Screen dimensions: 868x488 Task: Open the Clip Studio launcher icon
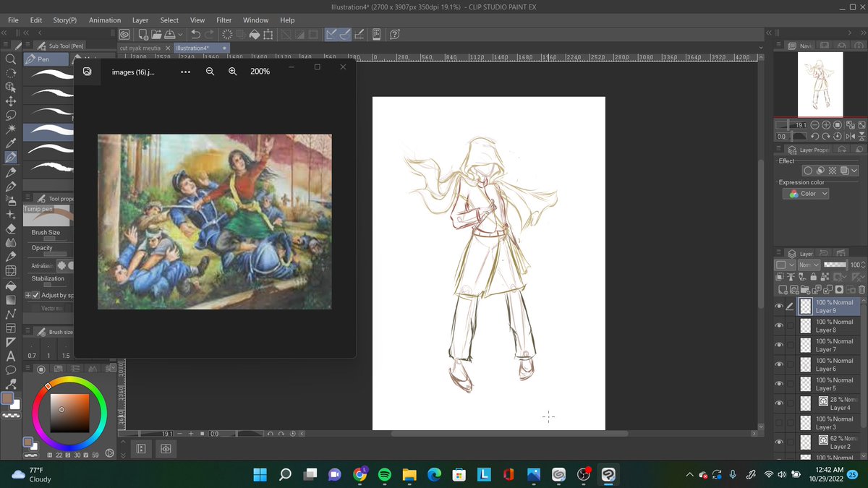(x=124, y=34)
